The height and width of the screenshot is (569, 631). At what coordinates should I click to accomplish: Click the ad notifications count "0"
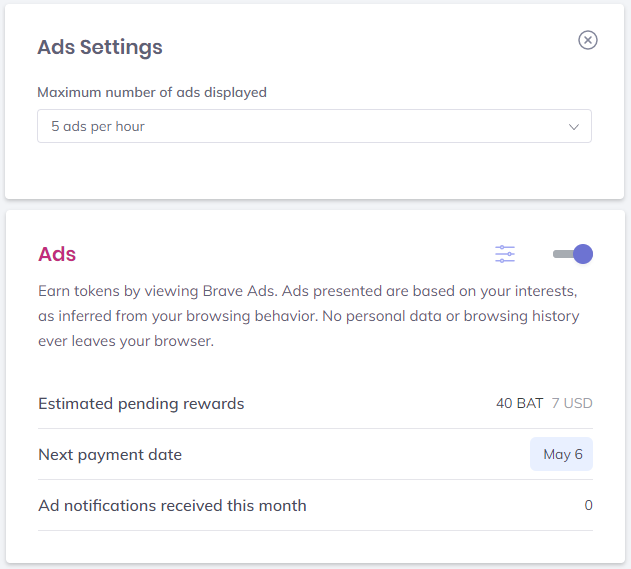589,505
